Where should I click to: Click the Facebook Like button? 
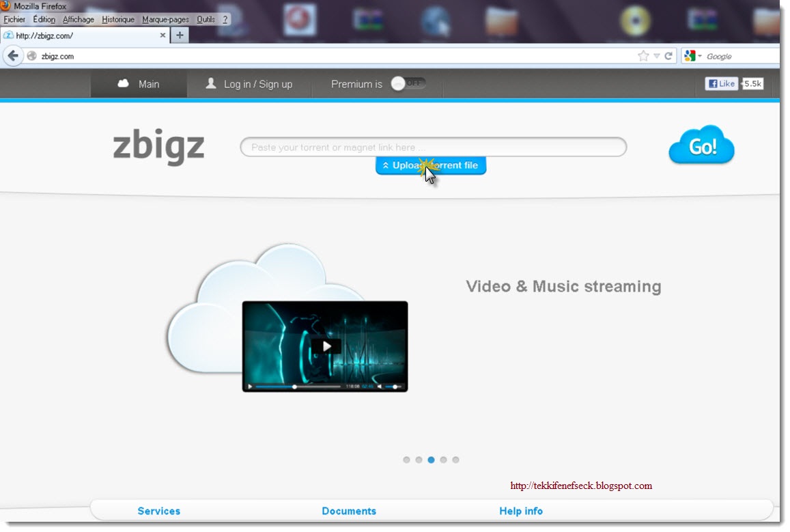pos(722,83)
